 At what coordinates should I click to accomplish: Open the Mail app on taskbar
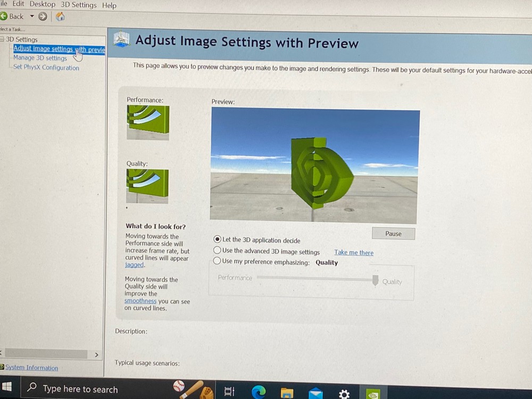tap(315, 393)
